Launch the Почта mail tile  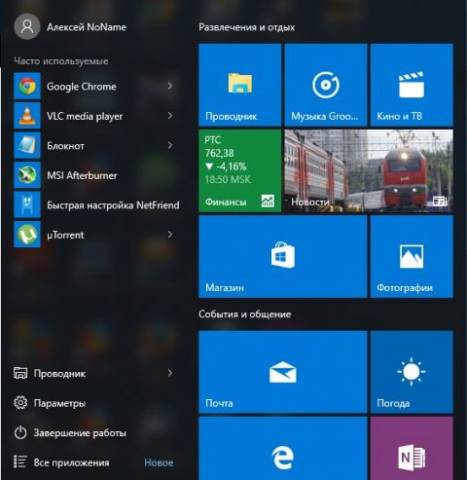click(283, 372)
